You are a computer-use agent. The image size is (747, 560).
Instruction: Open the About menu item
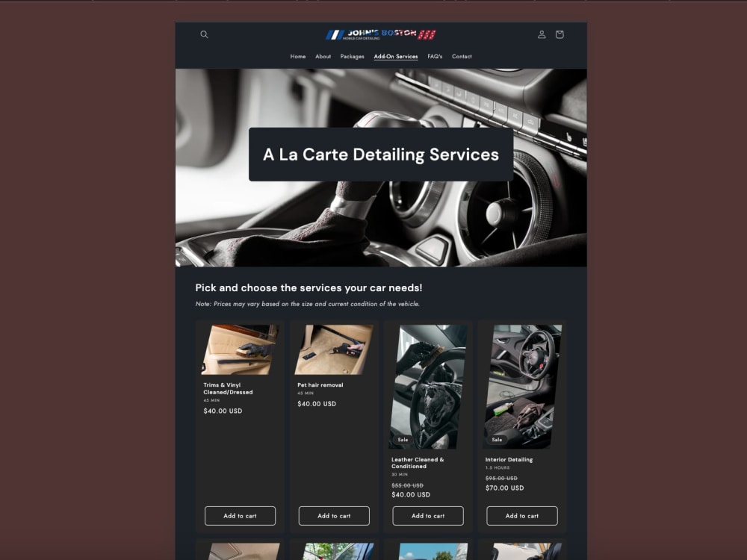point(323,56)
